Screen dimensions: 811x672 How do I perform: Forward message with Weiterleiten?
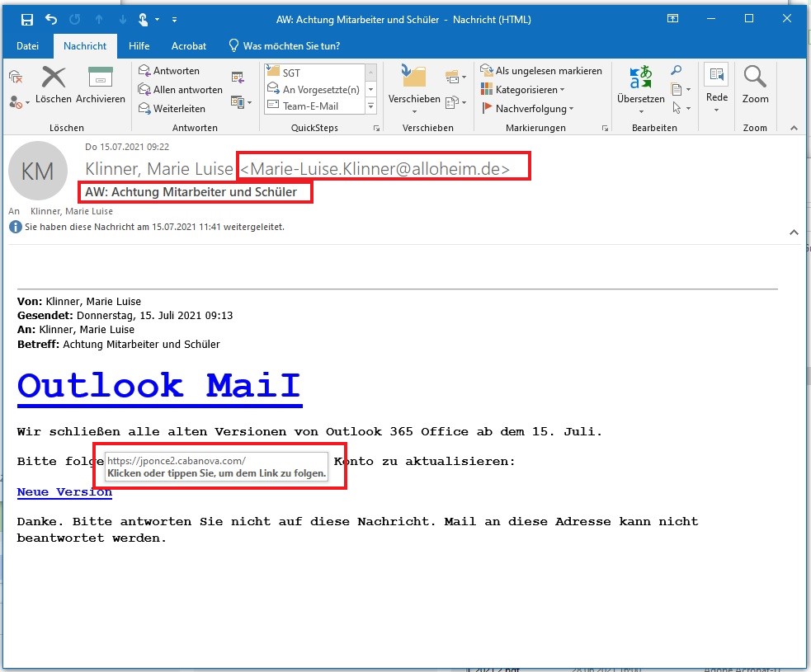172,109
